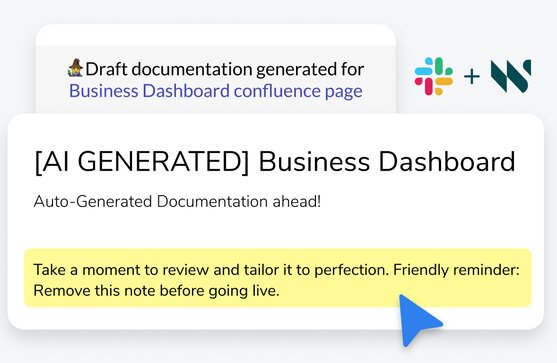This screenshot has height=363, width=557.
Task: Click the white header strip above the Slack message
Action: point(216,35)
